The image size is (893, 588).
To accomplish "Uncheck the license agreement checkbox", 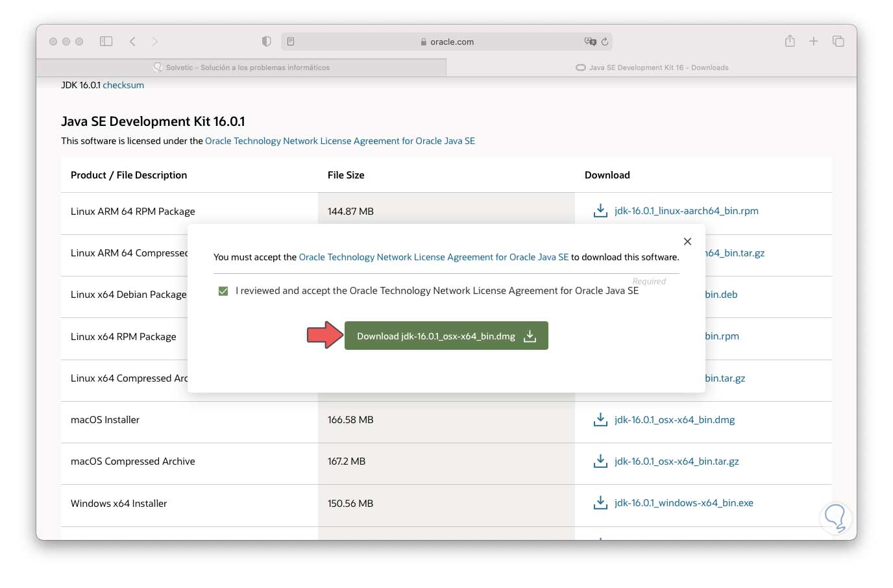I will click(x=223, y=291).
